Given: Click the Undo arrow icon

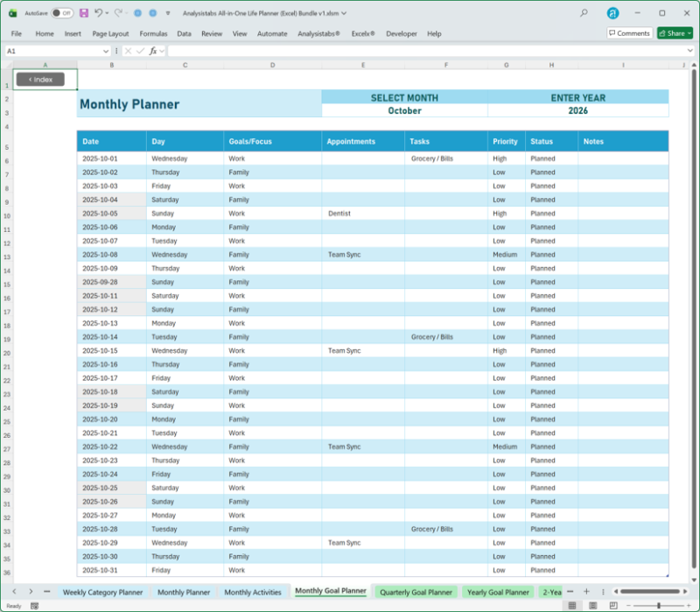Looking at the screenshot, I should point(98,13).
